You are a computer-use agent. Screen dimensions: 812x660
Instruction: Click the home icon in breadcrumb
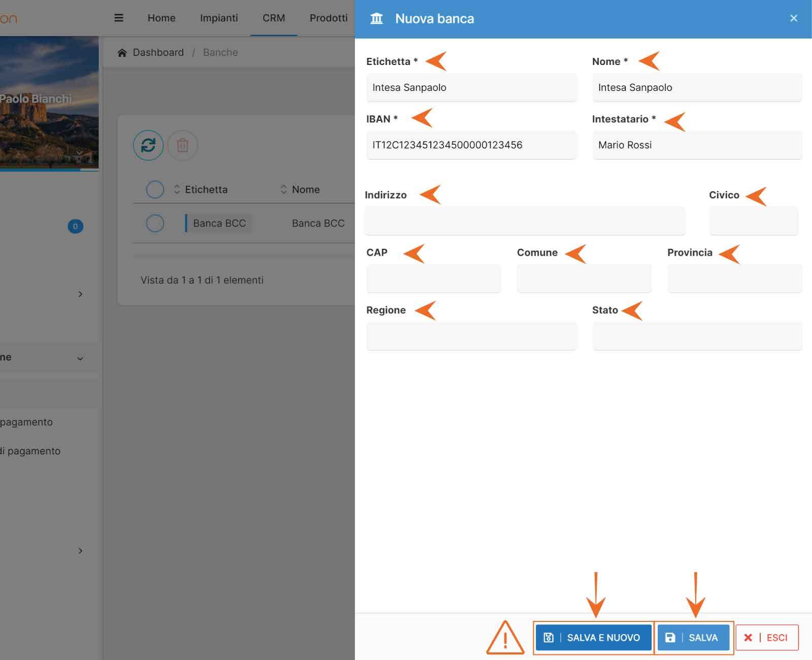click(122, 53)
